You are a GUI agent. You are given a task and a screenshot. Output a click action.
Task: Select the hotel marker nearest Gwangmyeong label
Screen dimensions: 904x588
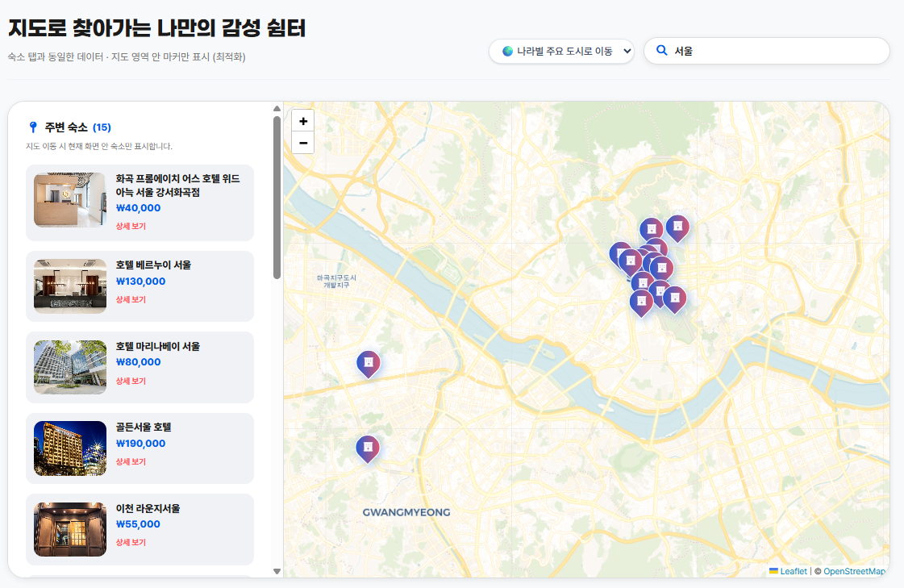[x=368, y=449]
